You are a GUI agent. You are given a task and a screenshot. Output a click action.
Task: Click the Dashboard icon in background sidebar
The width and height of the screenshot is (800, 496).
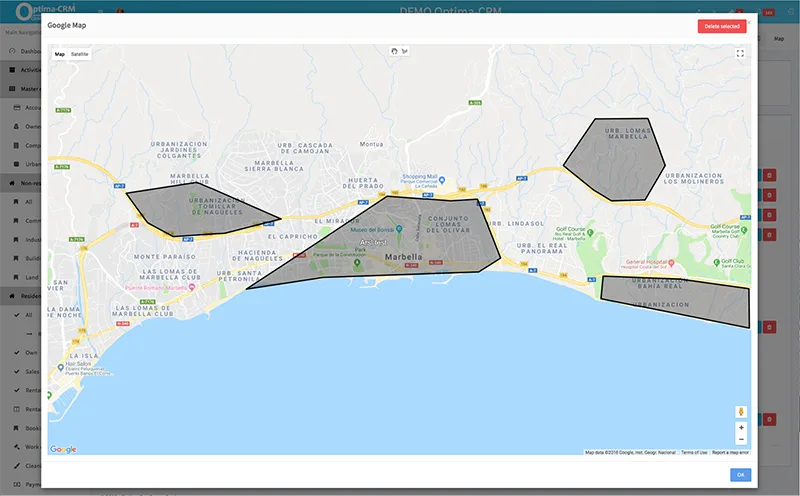pyautogui.click(x=12, y=51)
